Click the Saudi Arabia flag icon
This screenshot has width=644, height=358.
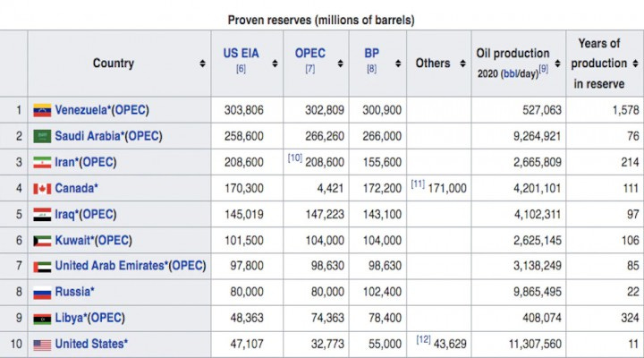[x=42, y=136]
